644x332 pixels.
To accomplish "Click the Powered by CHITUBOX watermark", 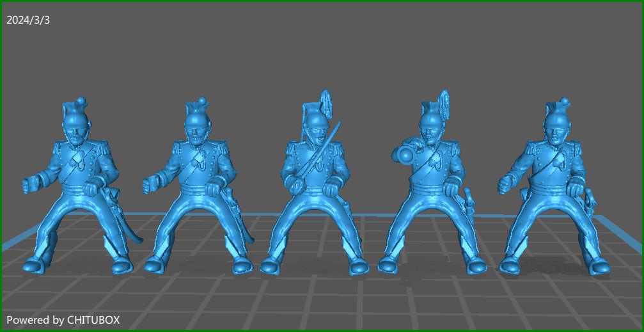I will click(63, 319).
